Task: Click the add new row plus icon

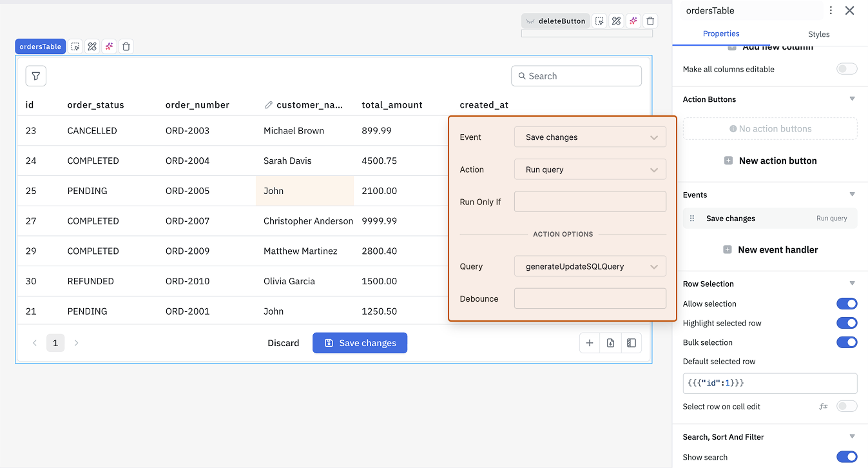Action: point(590,343)
